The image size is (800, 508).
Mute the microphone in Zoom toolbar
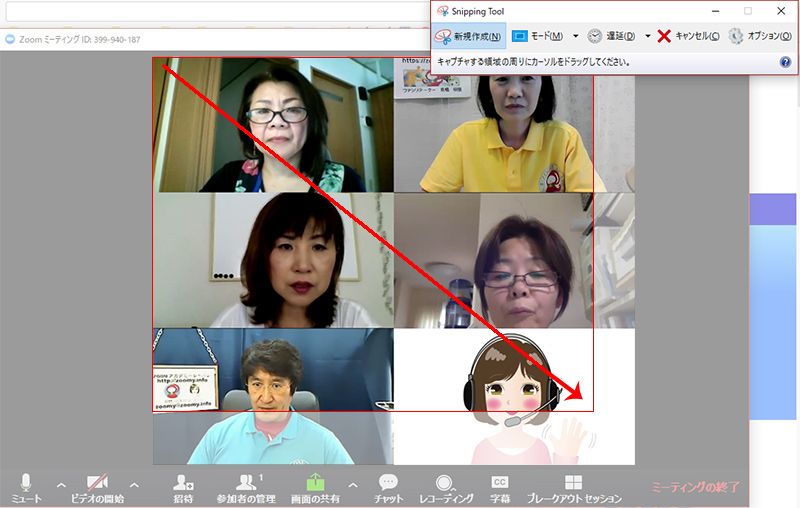click(26, 487)
